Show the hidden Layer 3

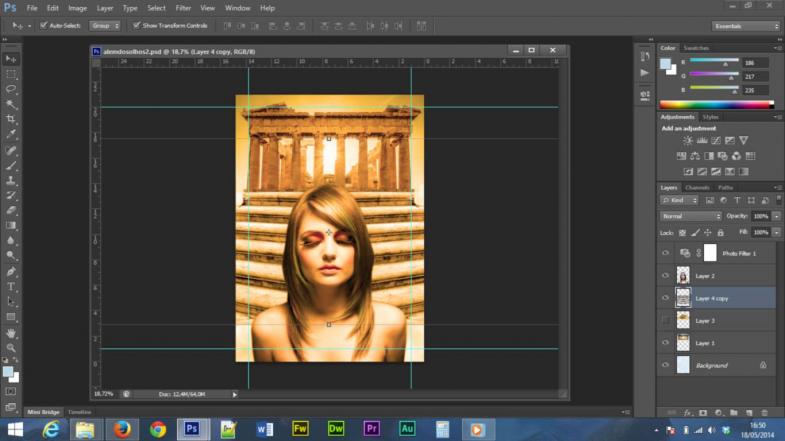pyautogui.click(x=666, y=320)
